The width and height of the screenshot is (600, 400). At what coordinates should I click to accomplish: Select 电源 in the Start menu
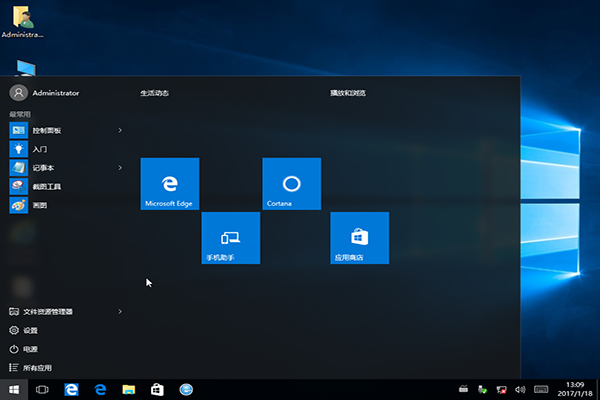[30, 349]
